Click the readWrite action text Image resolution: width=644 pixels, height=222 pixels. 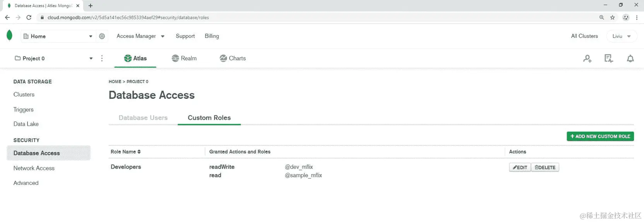[x=222, y=167]
